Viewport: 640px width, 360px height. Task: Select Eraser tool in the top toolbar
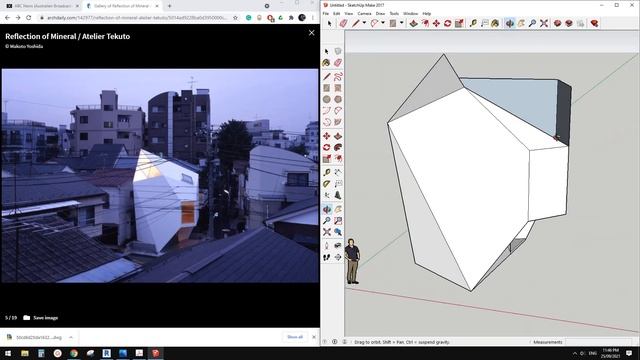(x=343, y=23)
